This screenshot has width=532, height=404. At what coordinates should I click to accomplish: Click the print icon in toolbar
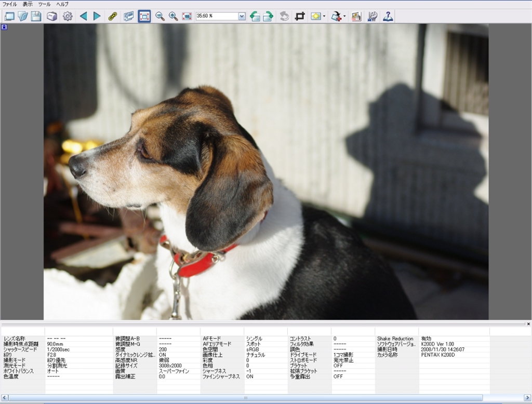pyautogui.click(x=52, y=16)
